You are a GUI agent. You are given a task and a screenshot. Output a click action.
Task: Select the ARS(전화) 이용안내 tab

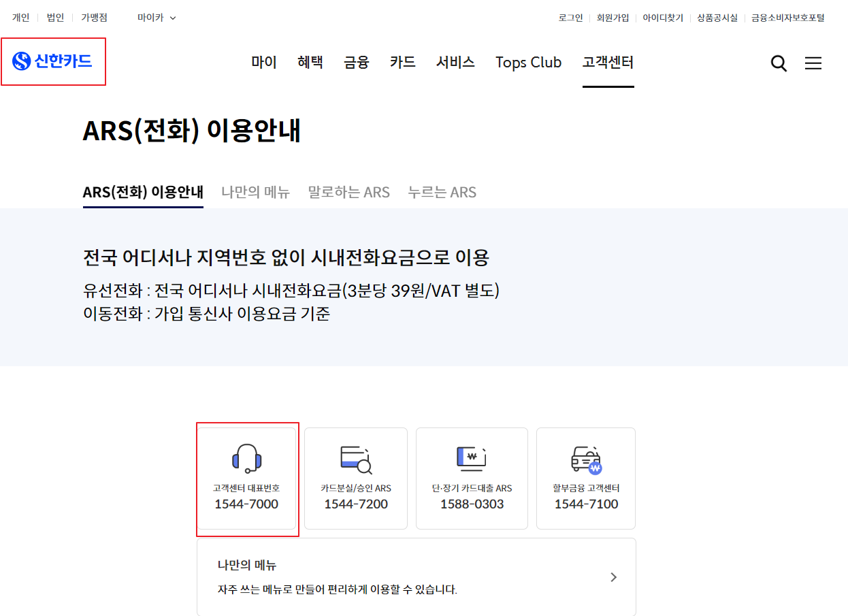(143, 192)
